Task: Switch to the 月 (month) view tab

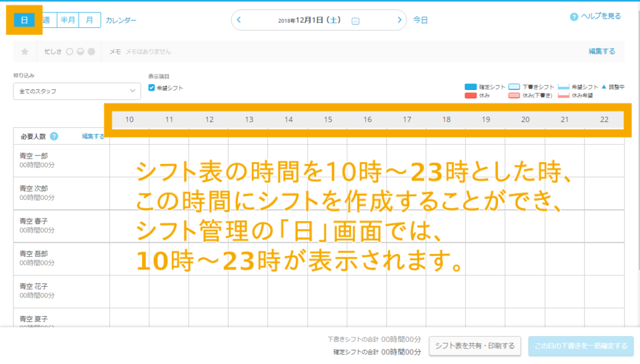Action: 90,20
